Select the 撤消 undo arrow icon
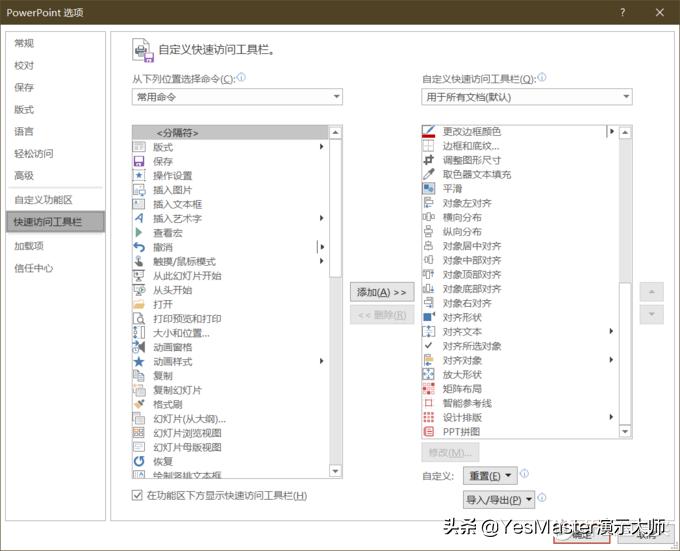Viewport: 680px width, 551px height. (139, 247)
